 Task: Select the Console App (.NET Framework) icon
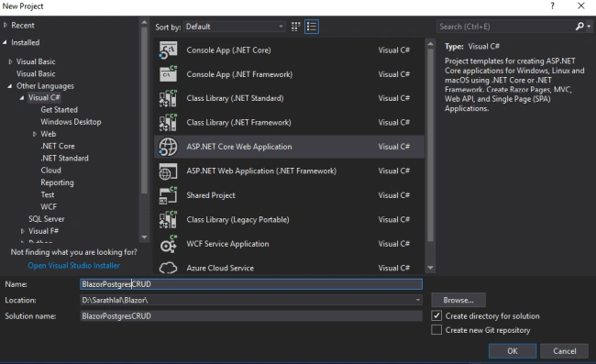(168, 74)
